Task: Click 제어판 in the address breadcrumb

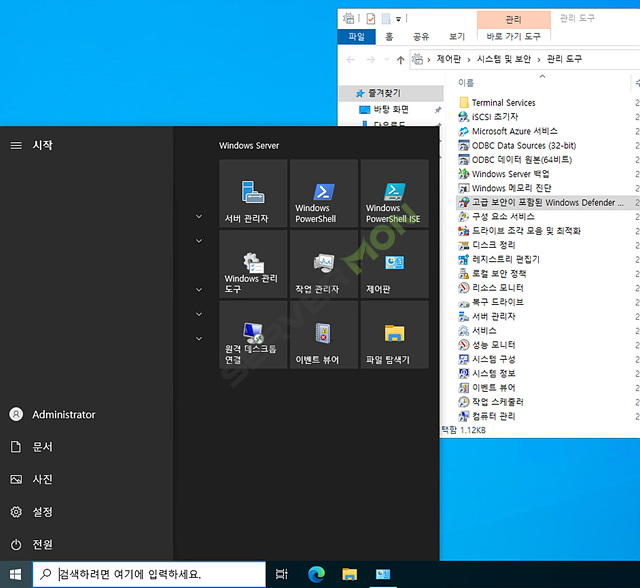Action: tap(449, 59)
